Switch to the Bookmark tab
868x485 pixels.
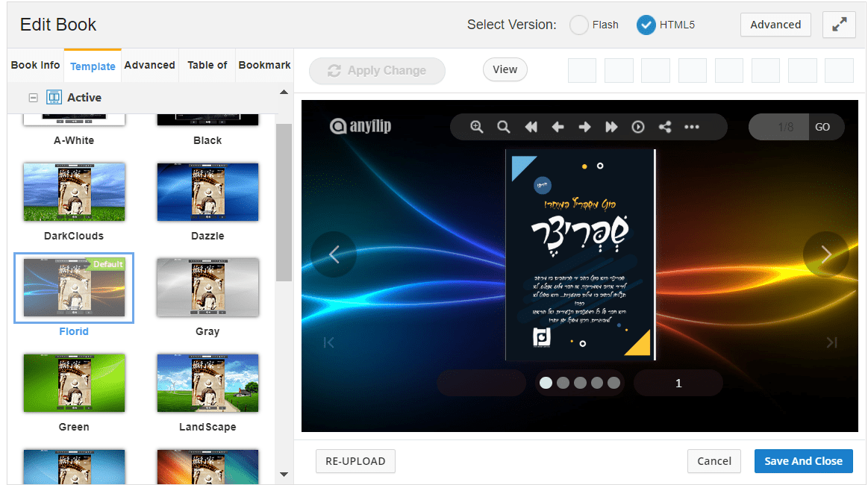tap(265, 65)
